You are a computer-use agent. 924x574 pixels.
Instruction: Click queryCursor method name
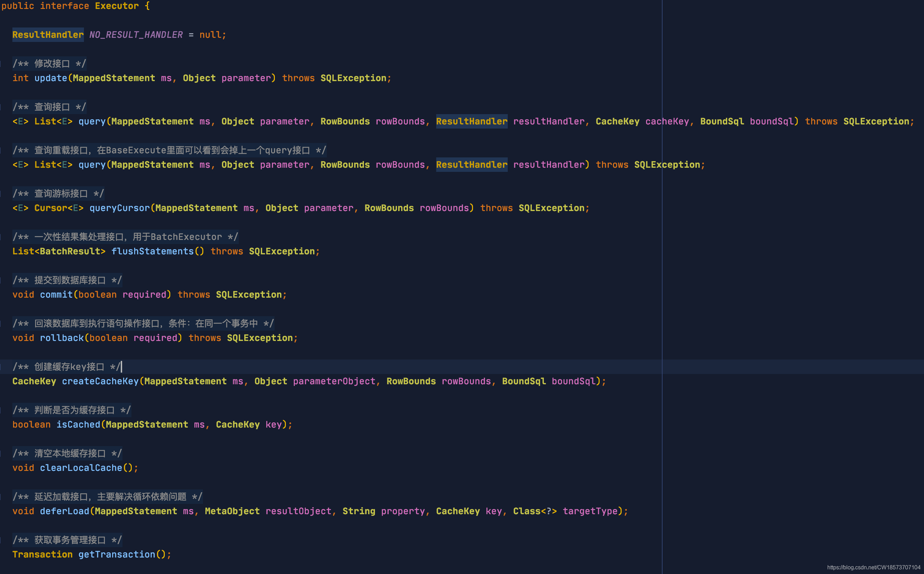point(119,208)
